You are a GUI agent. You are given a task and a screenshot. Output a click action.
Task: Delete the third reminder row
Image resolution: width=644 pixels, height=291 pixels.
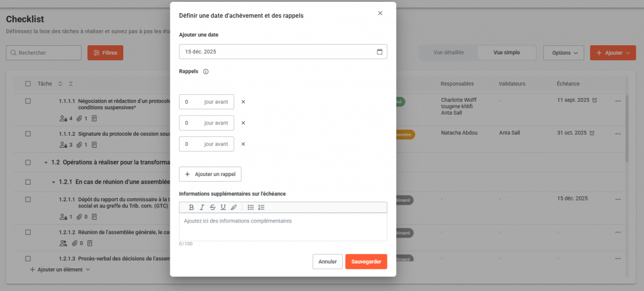click(x=243, y=144)
